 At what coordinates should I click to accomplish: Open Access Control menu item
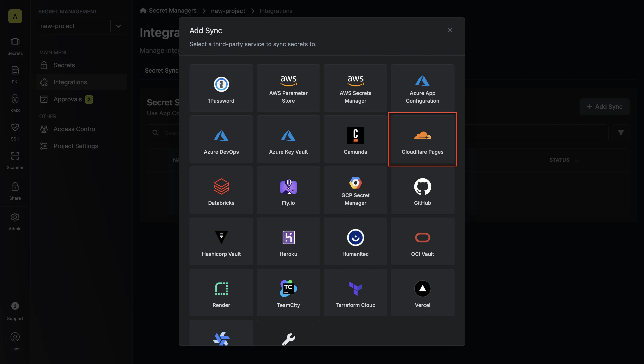[x=82, y=129]
